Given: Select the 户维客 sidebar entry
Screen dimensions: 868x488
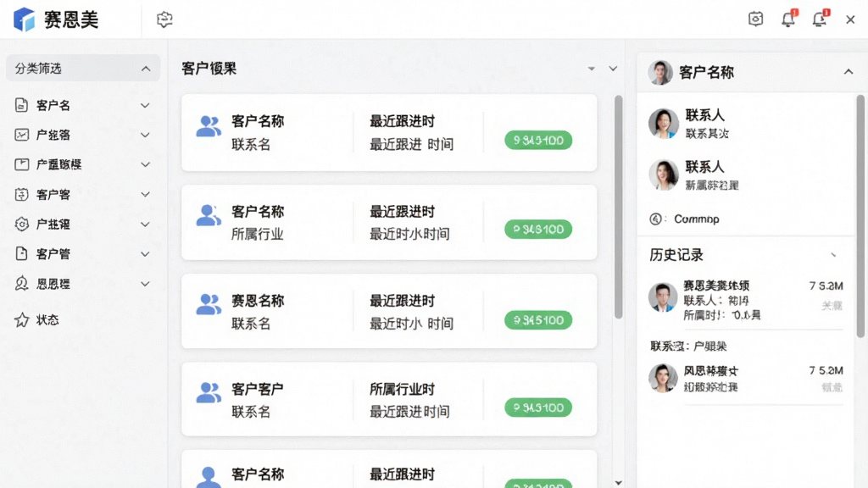Looking at the screenshot, I should click(83, 135).
